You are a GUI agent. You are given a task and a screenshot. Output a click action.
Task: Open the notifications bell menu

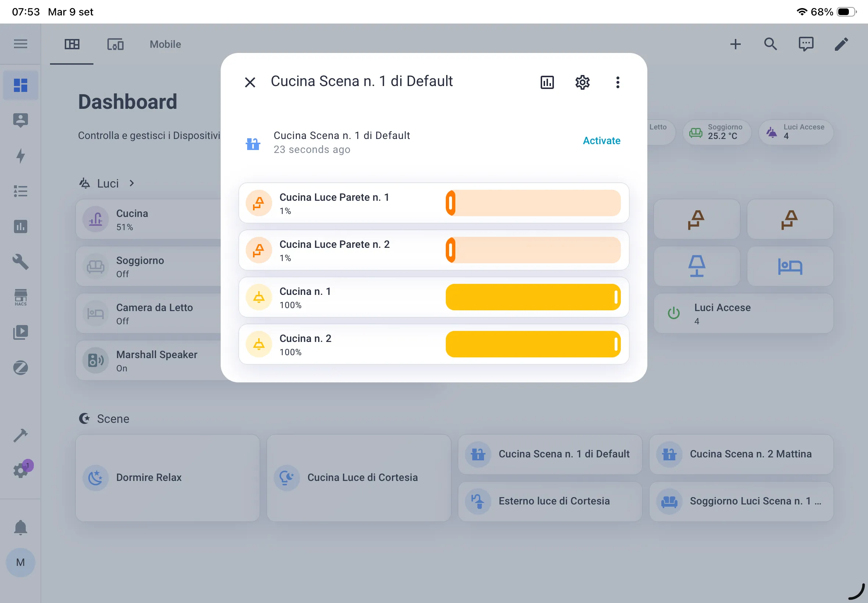20,527
